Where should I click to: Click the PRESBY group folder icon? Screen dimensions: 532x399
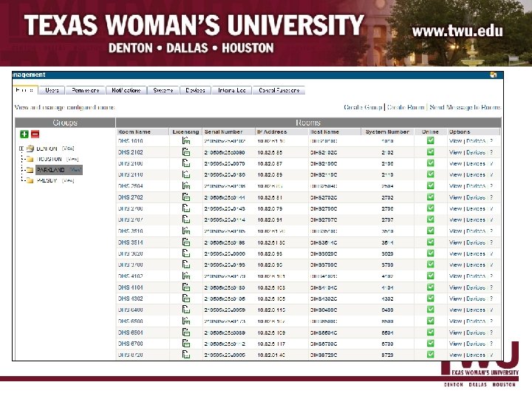[x=30, y=180]
